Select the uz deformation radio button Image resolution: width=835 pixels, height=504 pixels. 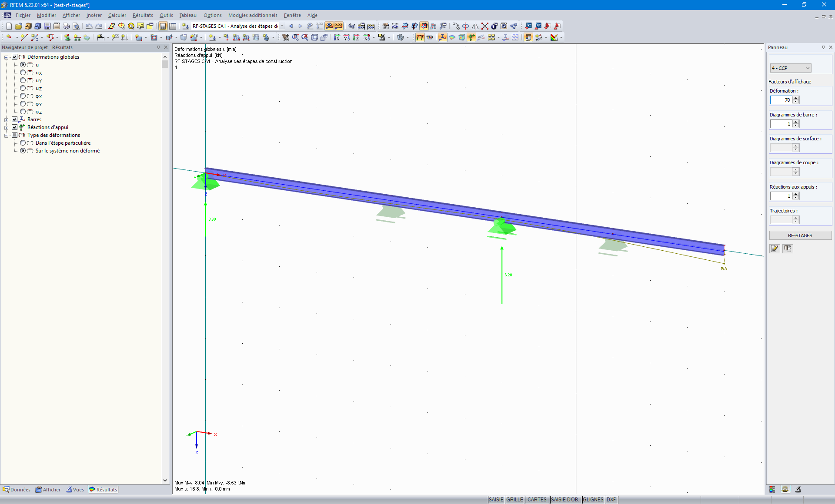coord(23,88)
